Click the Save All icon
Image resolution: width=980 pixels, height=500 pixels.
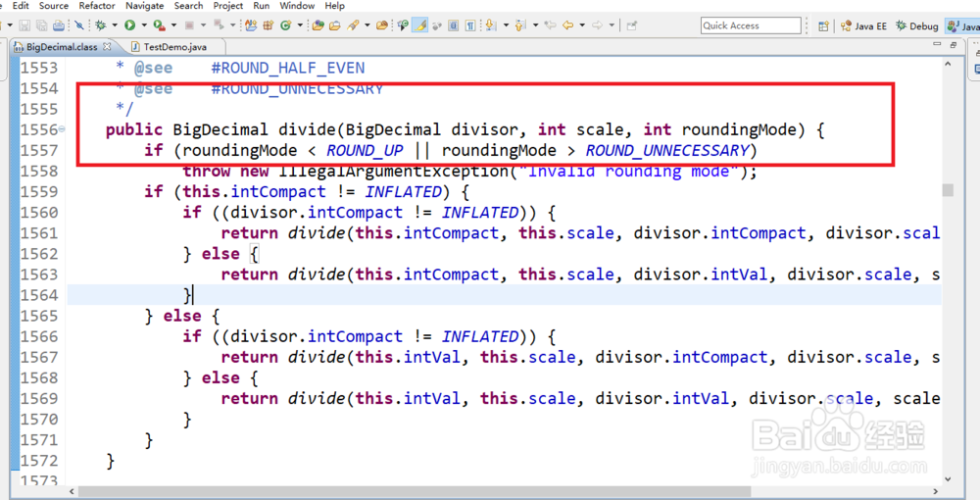[x=41, y=25]
